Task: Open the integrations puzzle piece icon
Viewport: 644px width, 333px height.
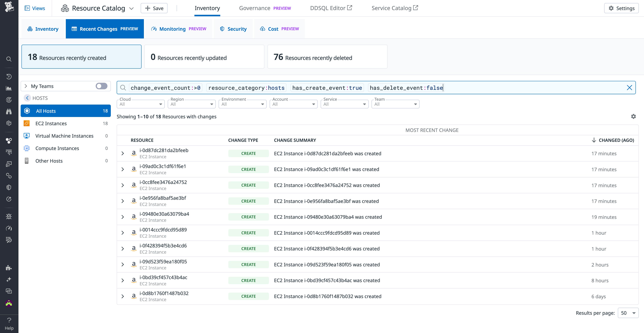Action: coord(9,268)
